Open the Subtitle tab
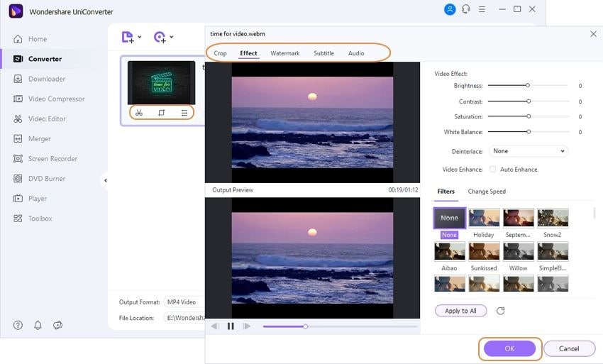Viewport: 603px width, 364px height. tap(323, 53)
